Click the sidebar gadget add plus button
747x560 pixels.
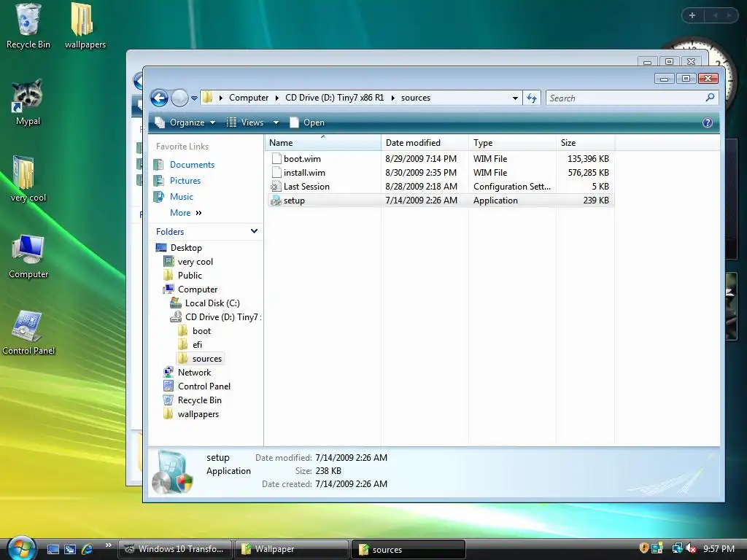coord(692,15)
